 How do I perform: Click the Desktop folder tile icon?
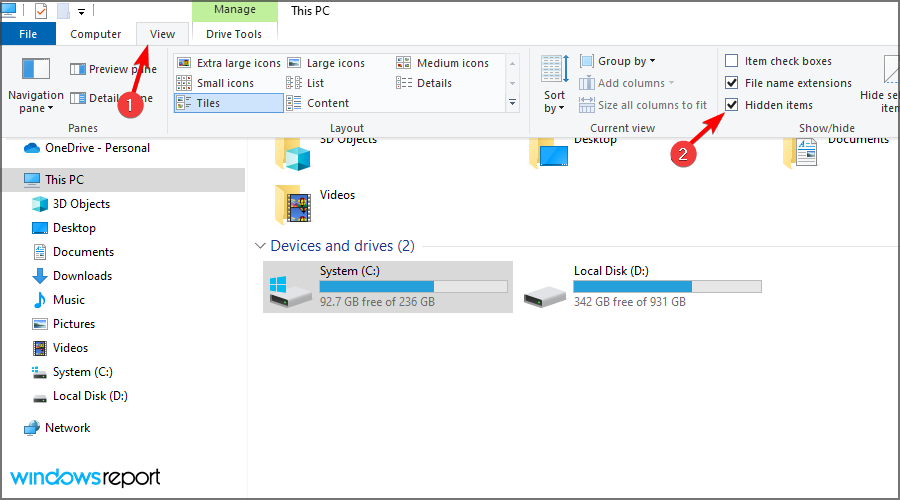[x=548, y=154]
